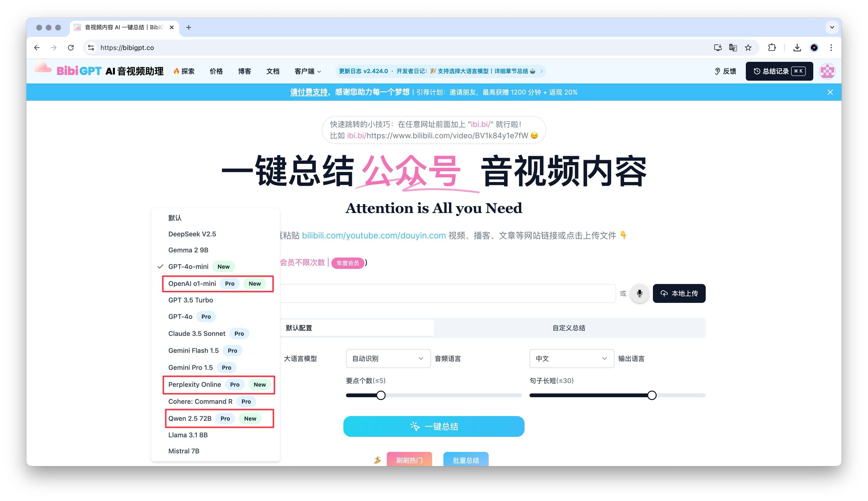
Task: Open the 价格 navigation item
Action: 216,71
